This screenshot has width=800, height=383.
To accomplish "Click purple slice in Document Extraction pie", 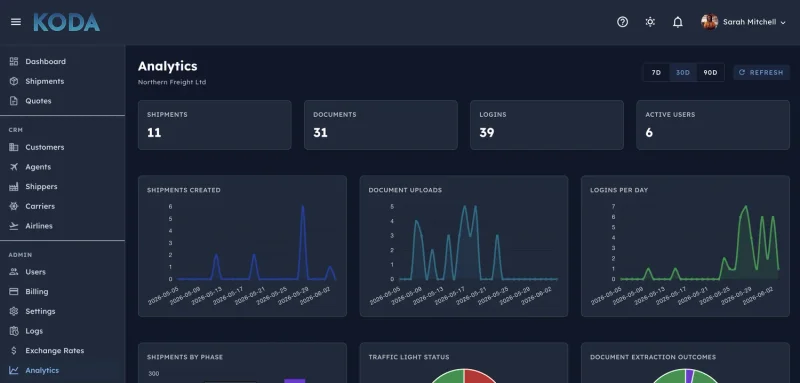I will 689,375.
